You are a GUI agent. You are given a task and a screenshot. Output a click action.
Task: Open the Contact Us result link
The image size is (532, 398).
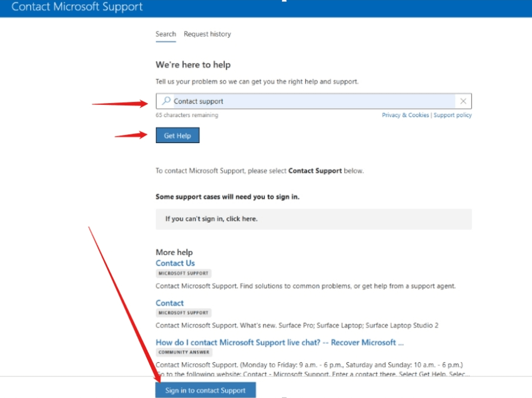pos(175,263)
